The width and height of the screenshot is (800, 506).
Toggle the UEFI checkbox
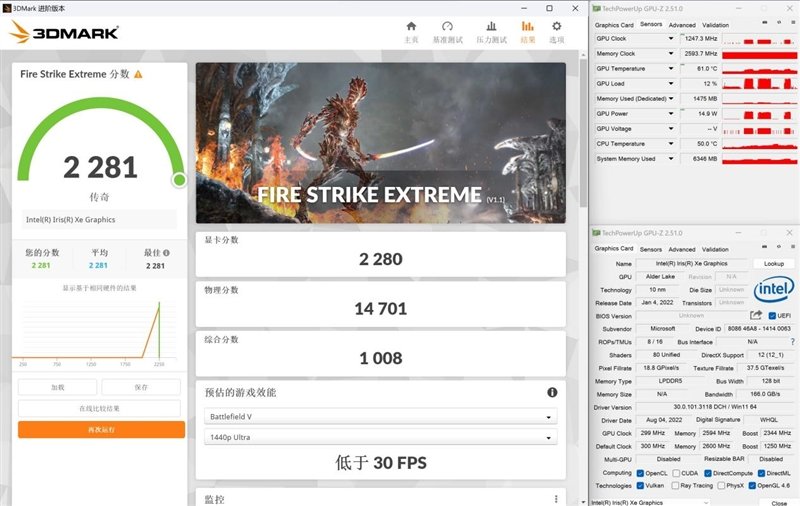pos(772,316)
